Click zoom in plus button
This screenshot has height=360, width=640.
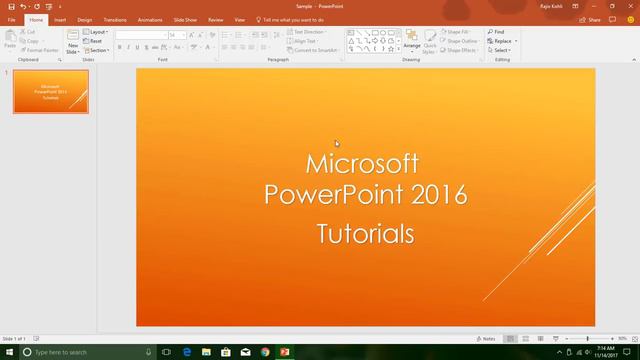(x=612, y=339)
